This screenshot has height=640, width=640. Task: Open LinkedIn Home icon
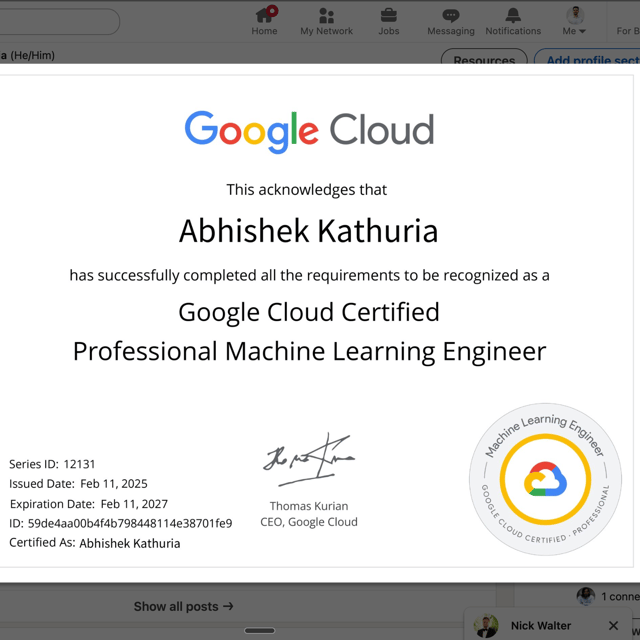coord(264,21)
